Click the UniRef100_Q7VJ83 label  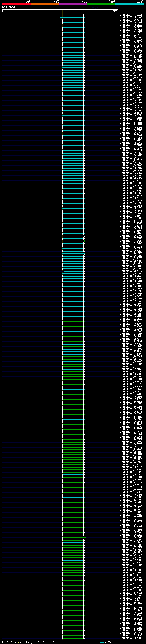point(131,545)
